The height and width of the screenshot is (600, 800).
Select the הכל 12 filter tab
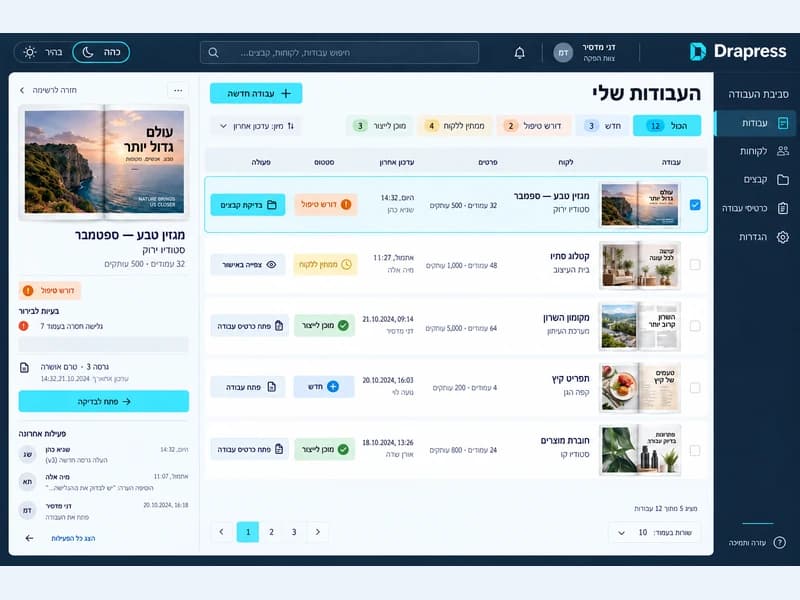667,126
